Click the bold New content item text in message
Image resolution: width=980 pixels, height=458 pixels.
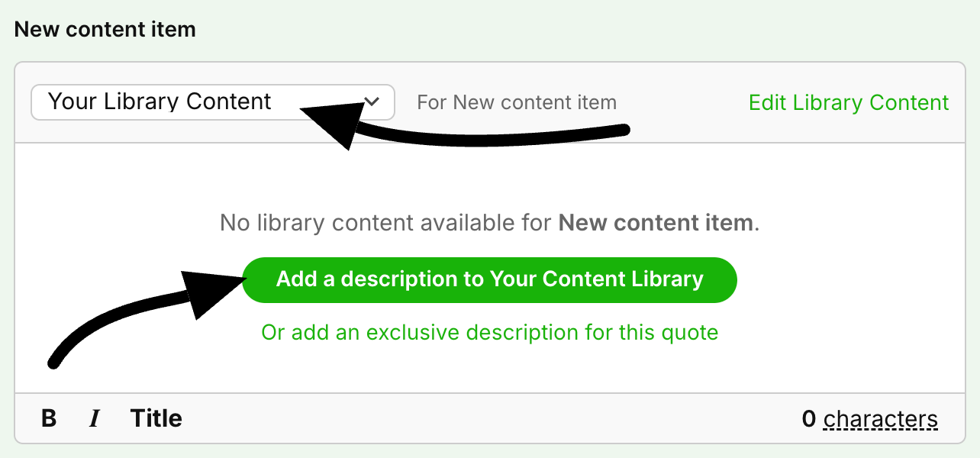656,223
